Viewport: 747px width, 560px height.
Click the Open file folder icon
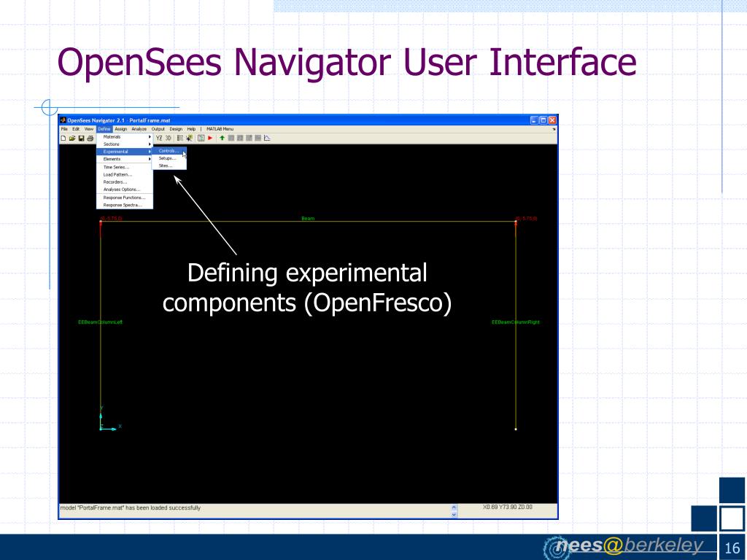(x=72, y=138)
